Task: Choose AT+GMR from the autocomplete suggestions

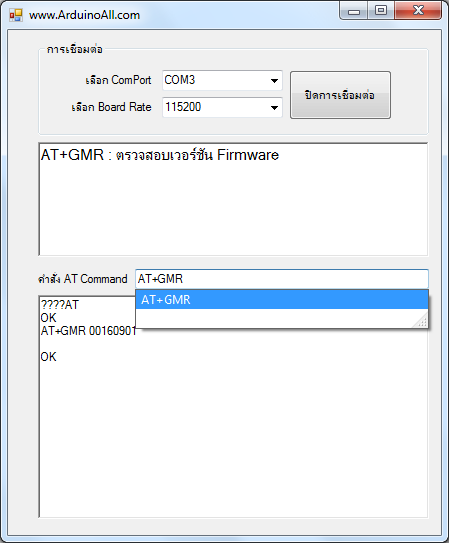Action: (x=282, y=300)
